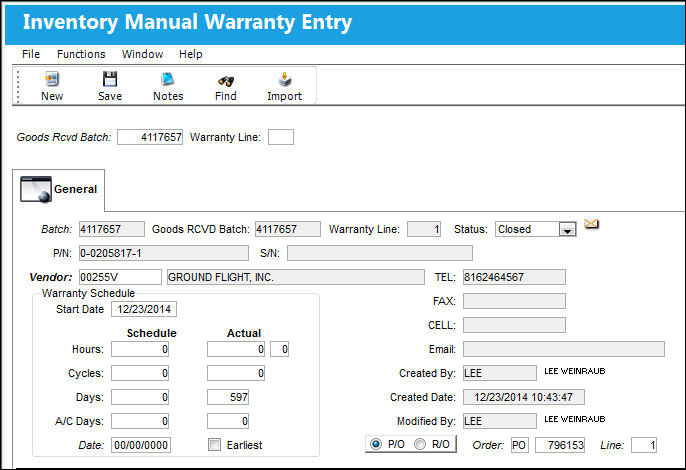Click the Schedule Days field

[x=140, y=397]
